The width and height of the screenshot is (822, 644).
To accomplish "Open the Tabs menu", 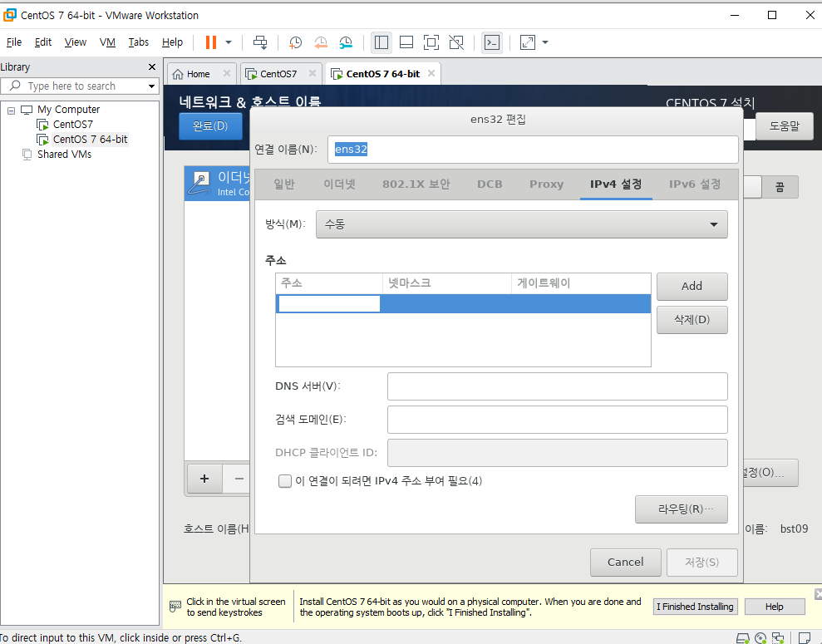I will (139, 42).
